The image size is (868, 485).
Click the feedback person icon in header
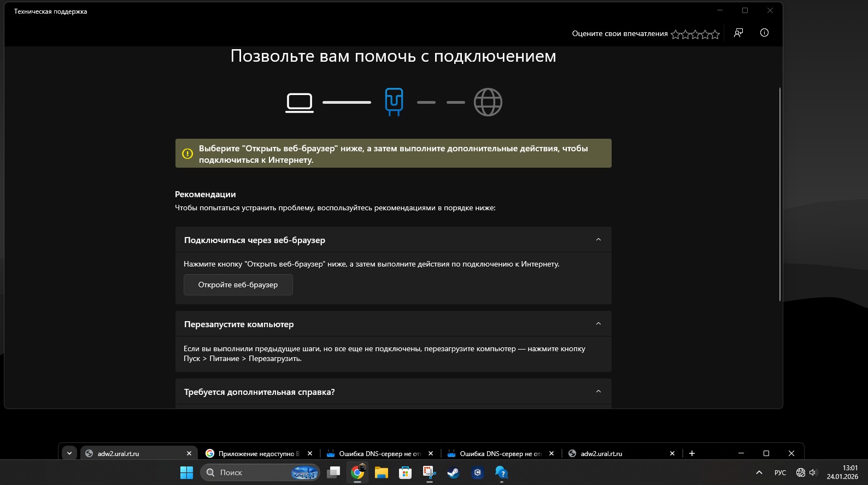click(x=738, y=33)
